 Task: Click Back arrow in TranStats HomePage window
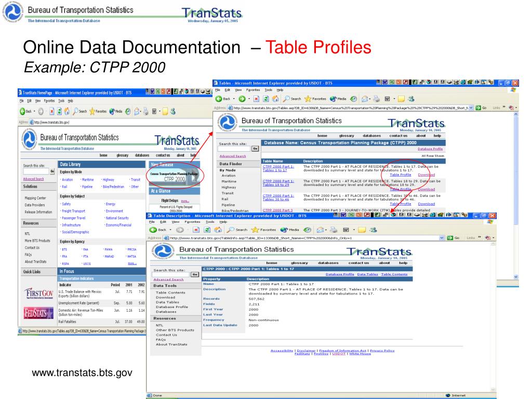(x=23, y=111)
